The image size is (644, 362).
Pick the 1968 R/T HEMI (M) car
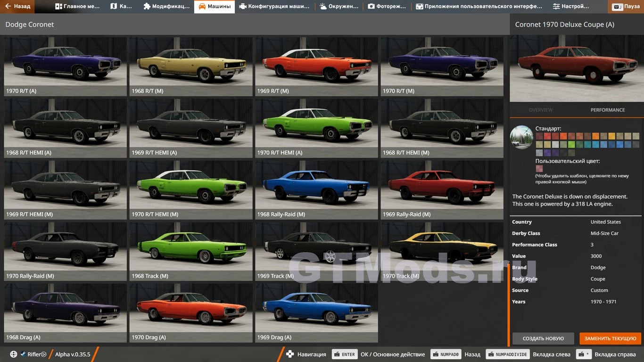click(442, 128)
